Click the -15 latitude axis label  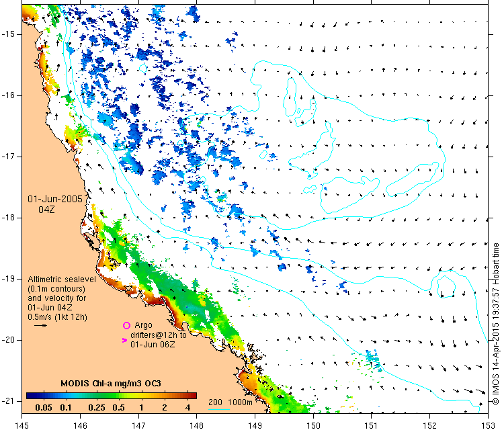tap(7, 34)
